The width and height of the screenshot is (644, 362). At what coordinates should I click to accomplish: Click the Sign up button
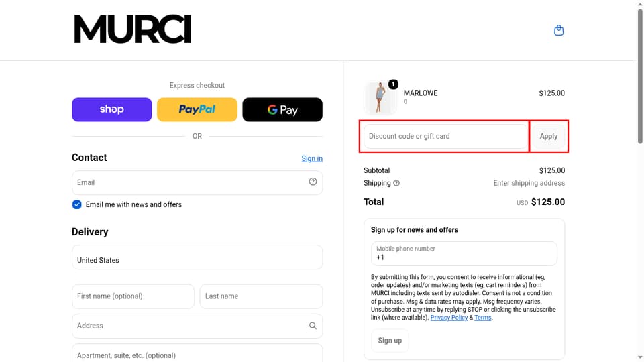(x=390, y=341)
